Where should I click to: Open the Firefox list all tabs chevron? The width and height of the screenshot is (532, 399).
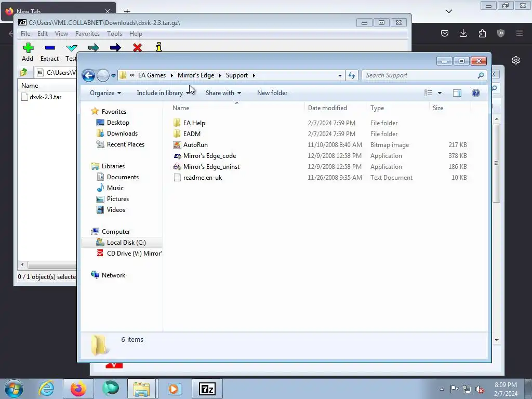[449, 11]
